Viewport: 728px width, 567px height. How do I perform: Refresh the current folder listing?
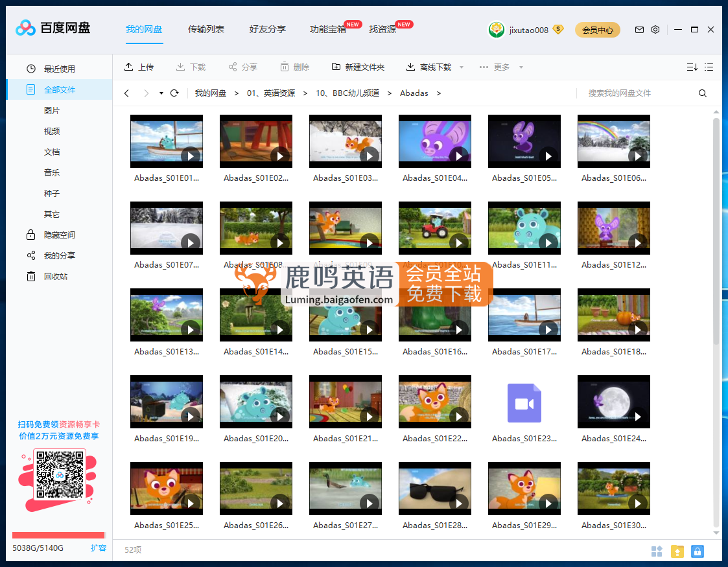tap(174, 93)
